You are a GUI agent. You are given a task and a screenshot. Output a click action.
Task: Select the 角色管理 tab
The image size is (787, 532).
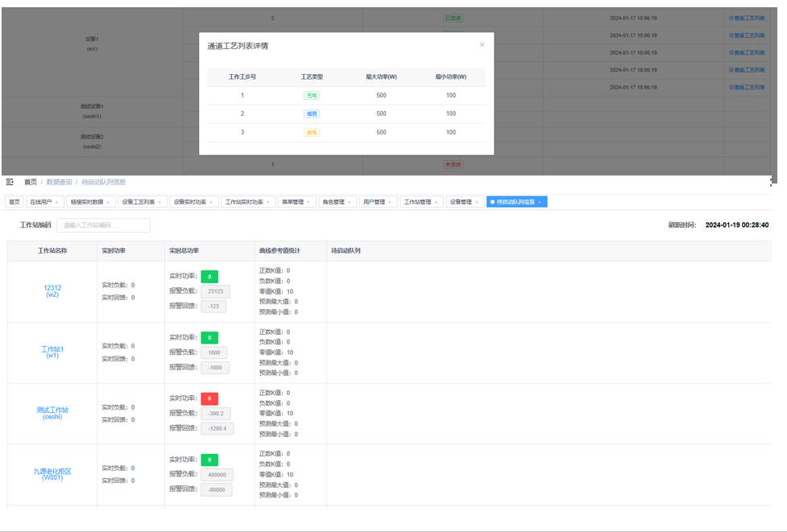(x=333, y=202)
